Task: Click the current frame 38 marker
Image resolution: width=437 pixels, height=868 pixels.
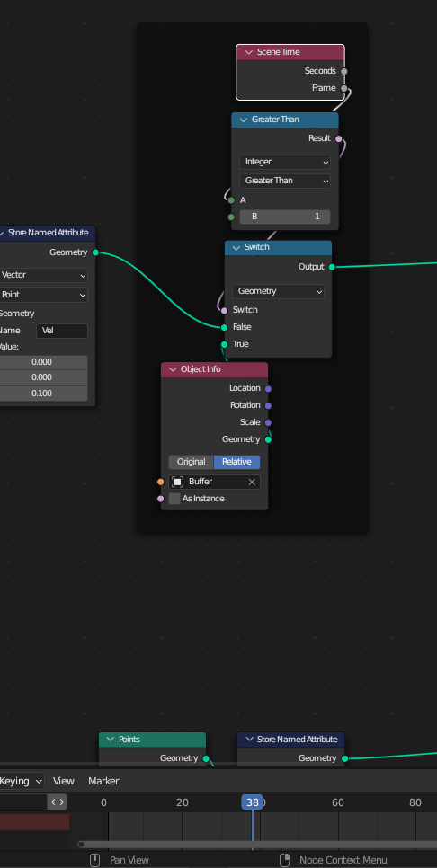Action: tap(253, 802)
